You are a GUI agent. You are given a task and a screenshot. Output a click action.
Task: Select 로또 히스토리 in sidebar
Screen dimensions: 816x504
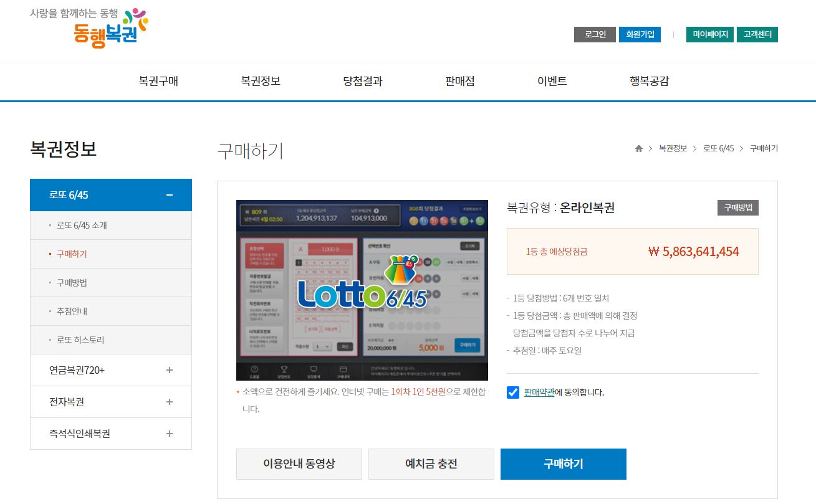pyautogui.click(x=111, y=340)
